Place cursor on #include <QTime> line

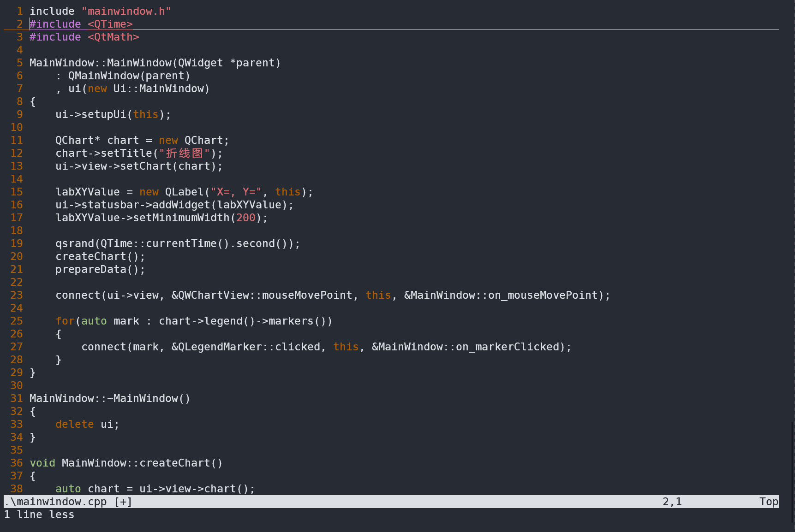[x=81, y=24]
